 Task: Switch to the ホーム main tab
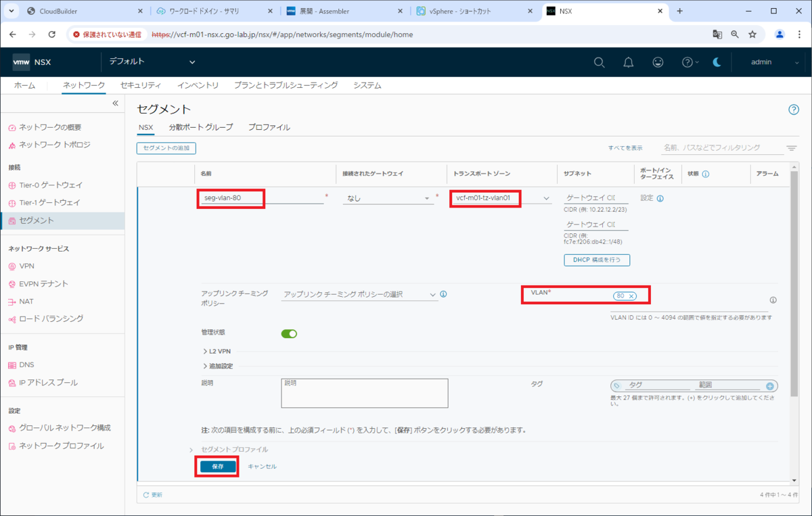pyautogui.click(x=25, y=85)
